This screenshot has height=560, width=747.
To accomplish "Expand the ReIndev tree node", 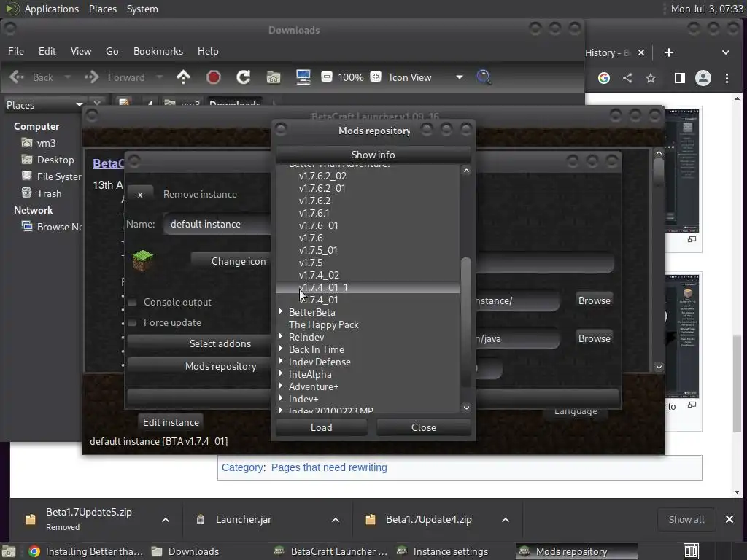I will tap(281, 336).
